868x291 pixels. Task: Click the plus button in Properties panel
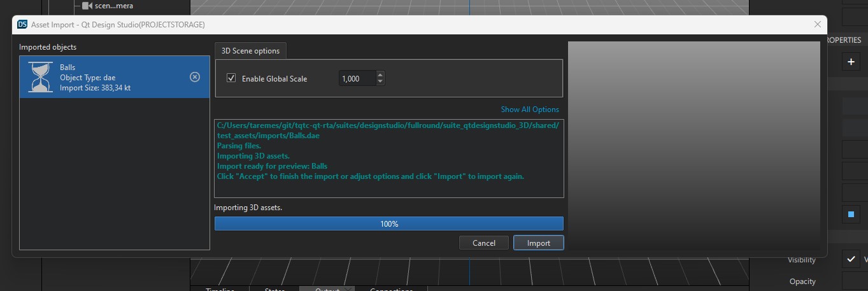(851, 62)
